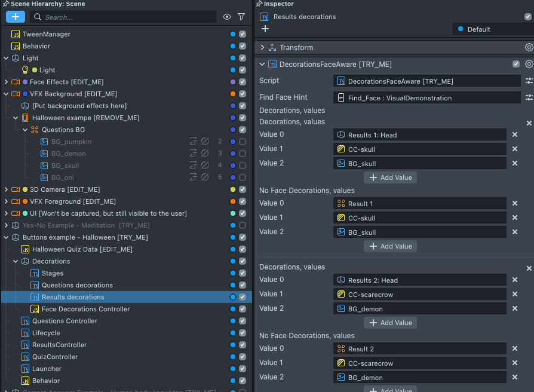Toggle the TweenManager enabled checkbox
Viewport: 534px width, 392px height.
coord(243,34)
